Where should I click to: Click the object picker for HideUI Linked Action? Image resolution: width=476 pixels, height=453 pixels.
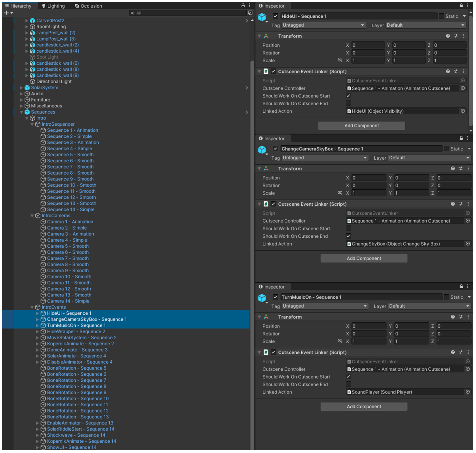point(463,111)
